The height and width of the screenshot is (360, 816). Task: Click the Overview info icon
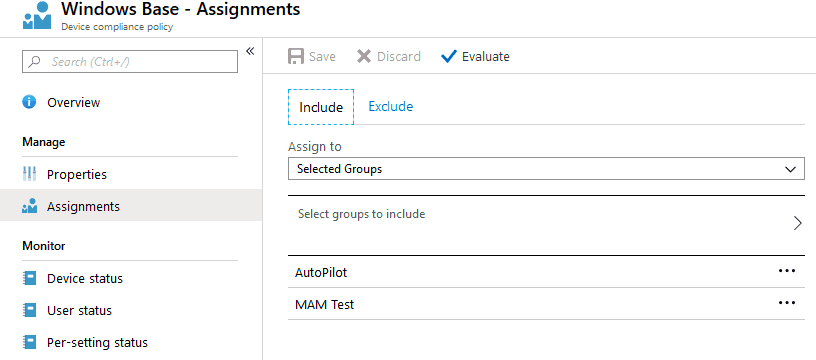(x=29, y=102)
